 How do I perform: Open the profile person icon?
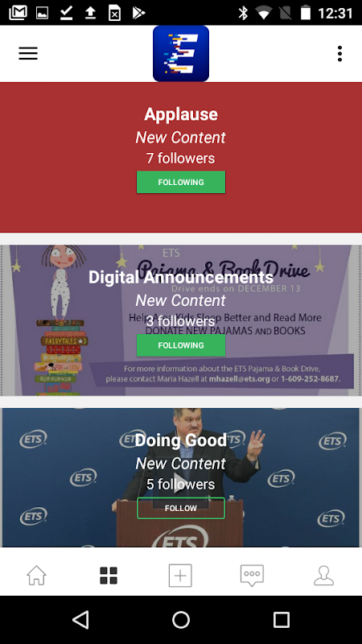click(x=324, y=575)
